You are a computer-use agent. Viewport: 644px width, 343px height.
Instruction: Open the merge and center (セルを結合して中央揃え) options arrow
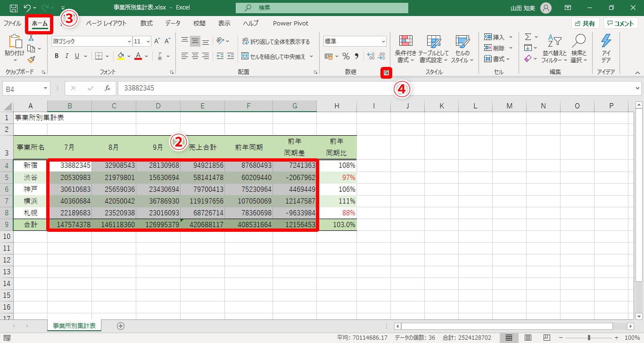click(311, 57)
